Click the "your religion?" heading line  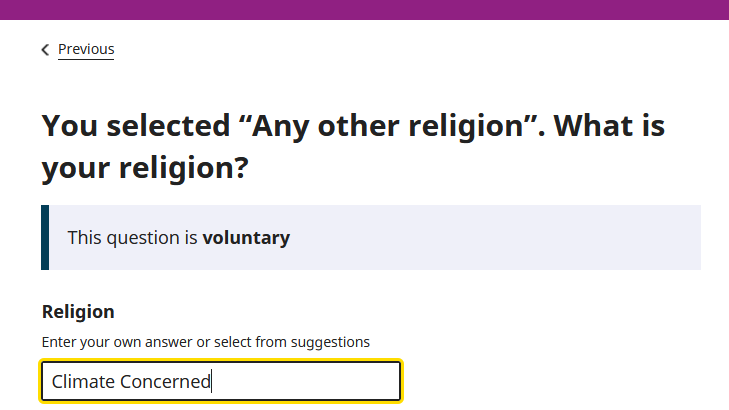click(144, 169)
